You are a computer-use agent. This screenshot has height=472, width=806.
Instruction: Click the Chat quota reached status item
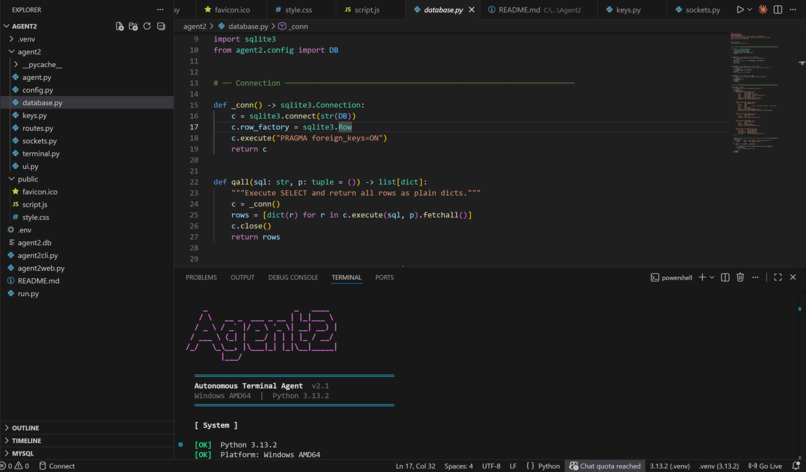[605, 466]
